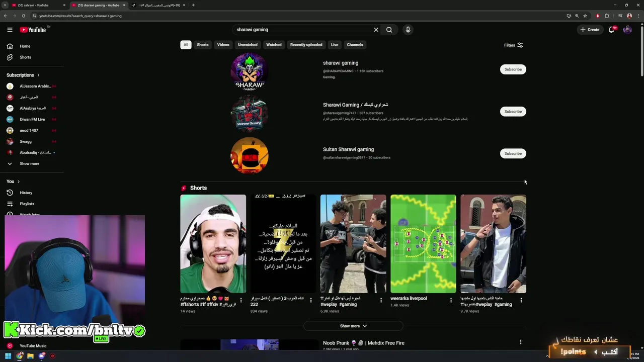The height and width of the screenshot is (362, 644).
Task: Click the YouTube logo
Action: coord(33,30)
